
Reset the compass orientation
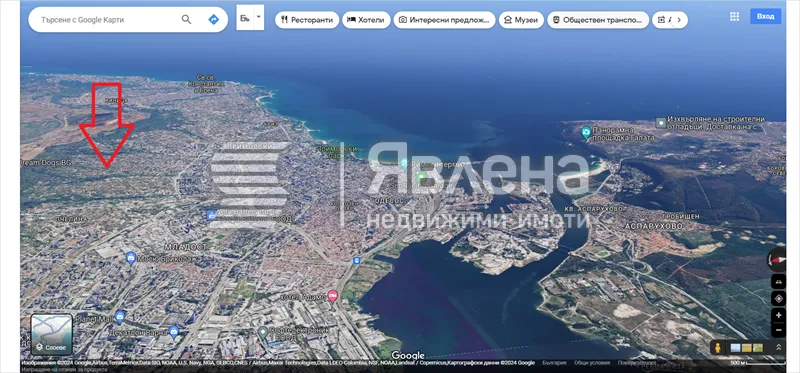tap(779, 260)
